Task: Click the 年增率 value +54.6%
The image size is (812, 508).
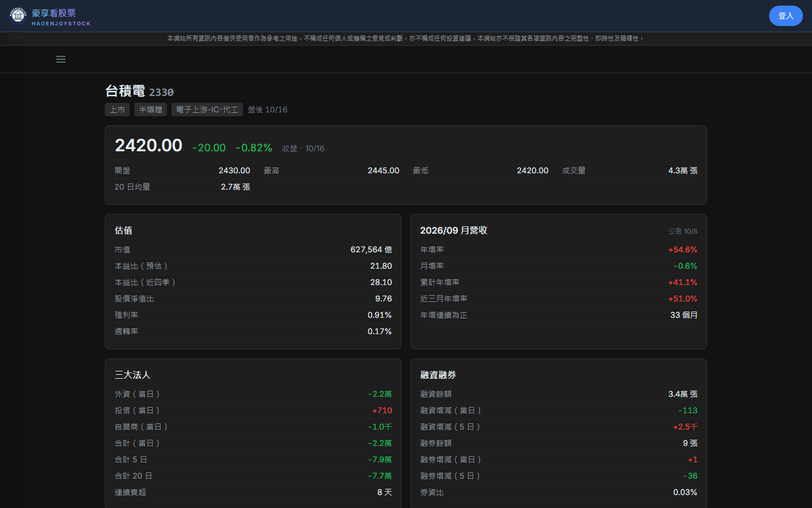Action: 683,249
